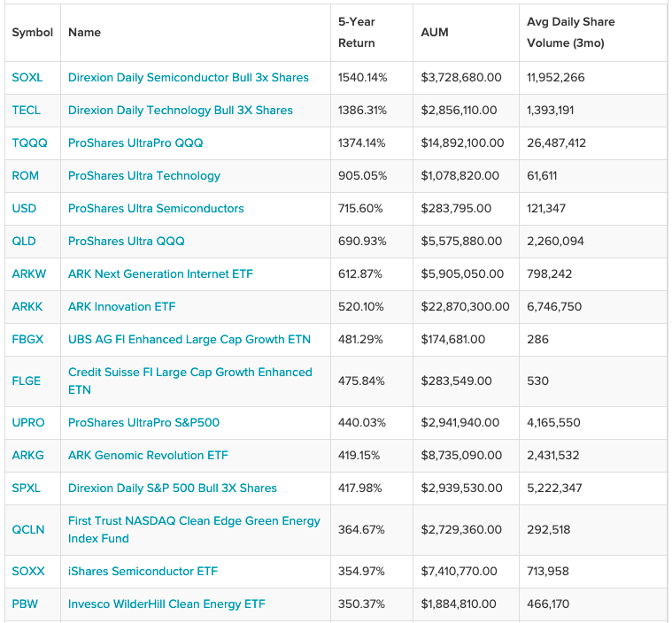Click the TECL ticker link
The height and width of the screenshot is (623, 672).
coord(27,110)
